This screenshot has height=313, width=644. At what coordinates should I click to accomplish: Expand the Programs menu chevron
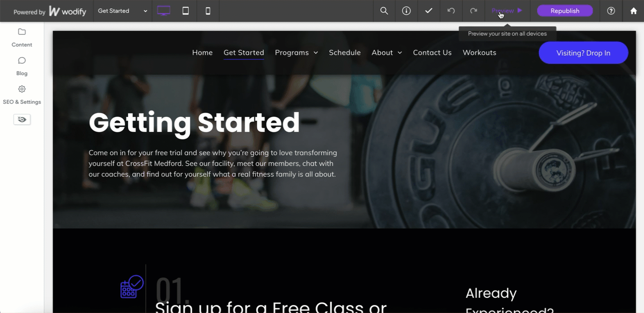click(316, 53)
